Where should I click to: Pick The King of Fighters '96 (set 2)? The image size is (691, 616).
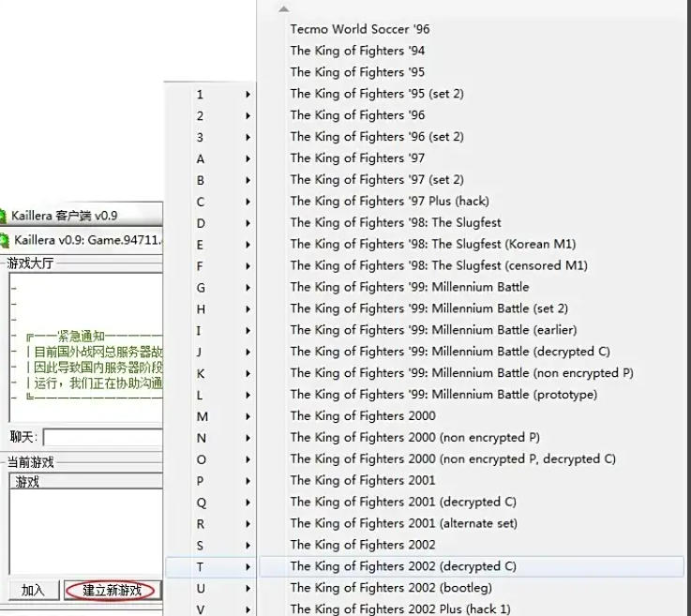tap(472, 137)
